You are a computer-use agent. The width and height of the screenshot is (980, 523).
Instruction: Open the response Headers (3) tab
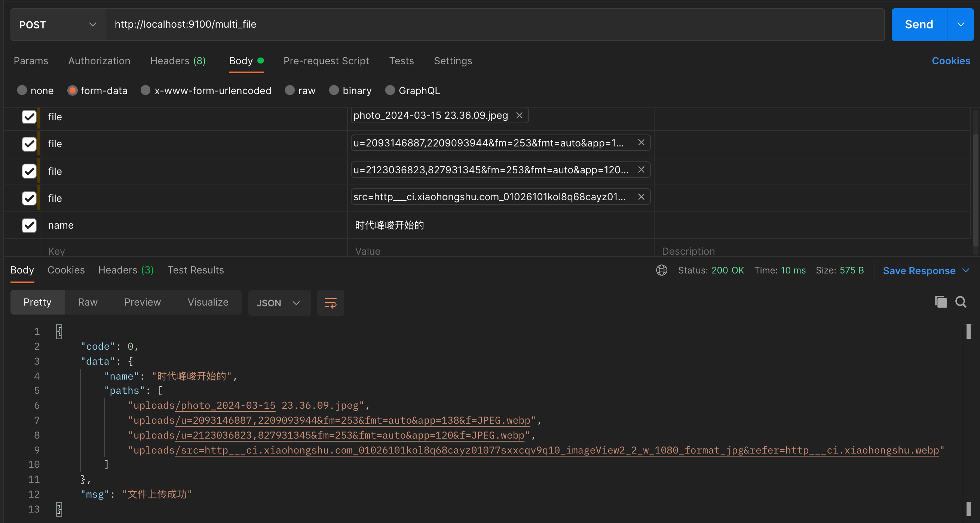(126, 270)
